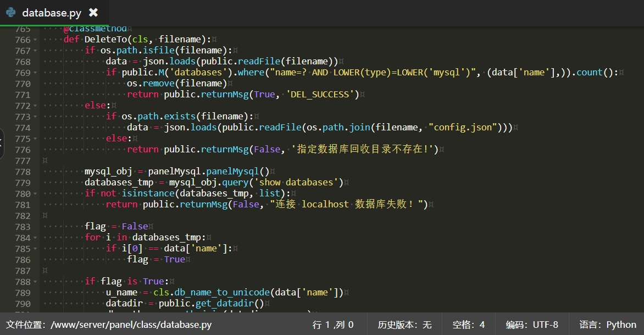Open the side panel handle on left edge
The image size is (644, 335).
point(2,143)
